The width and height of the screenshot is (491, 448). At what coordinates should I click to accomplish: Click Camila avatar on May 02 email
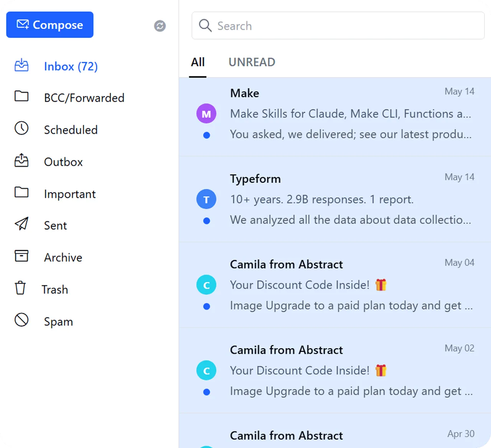click(206, 370)
